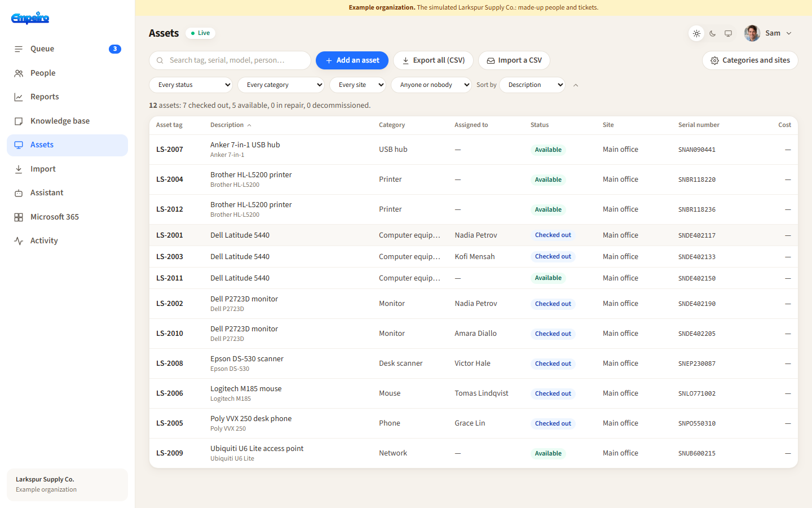Click Poly VVX 250 desk phone description

[251, 419]
